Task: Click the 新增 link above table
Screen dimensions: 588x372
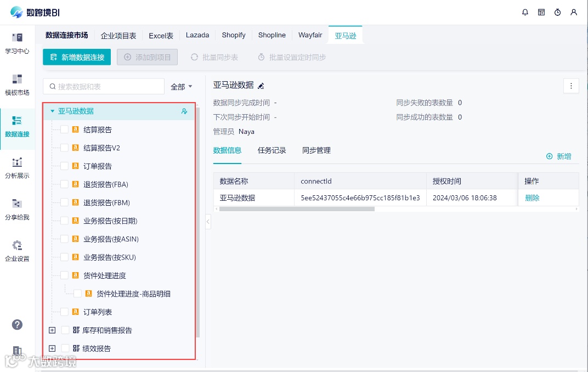Action: click(x=559, y=156)
